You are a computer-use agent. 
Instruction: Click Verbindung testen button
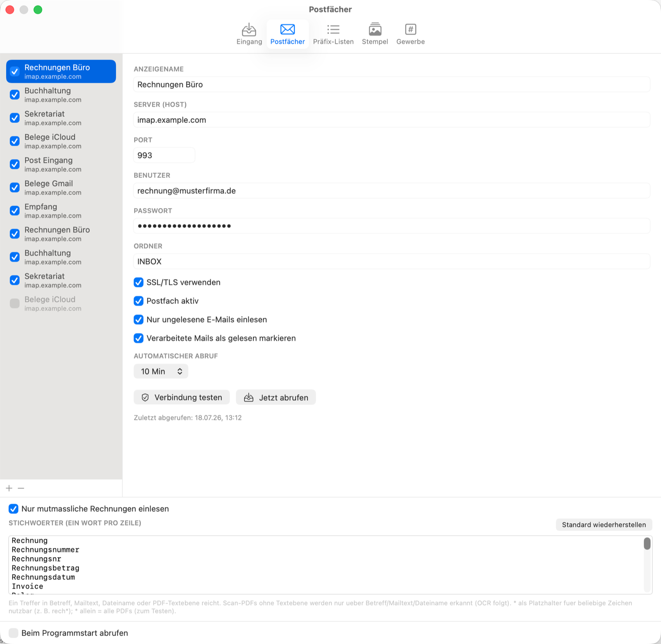tap(181, 397)
